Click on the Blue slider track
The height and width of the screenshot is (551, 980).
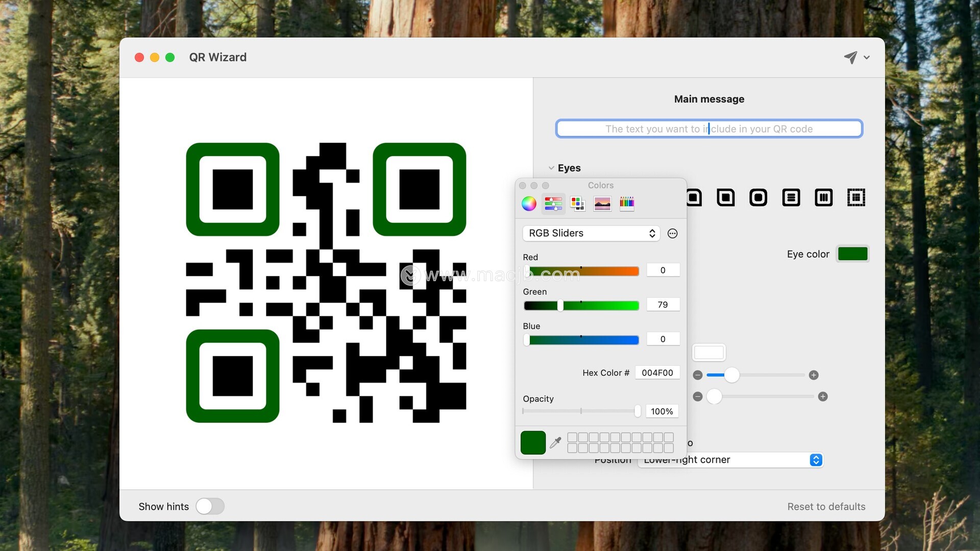581,340
